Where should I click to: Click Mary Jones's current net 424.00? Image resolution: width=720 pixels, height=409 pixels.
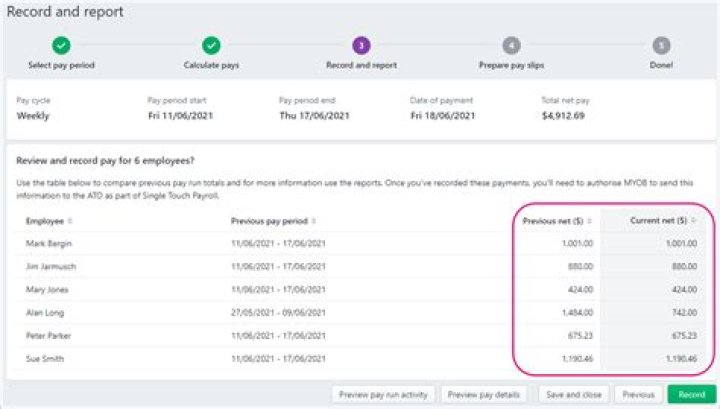pyautogui.click(x=684, y=290)
